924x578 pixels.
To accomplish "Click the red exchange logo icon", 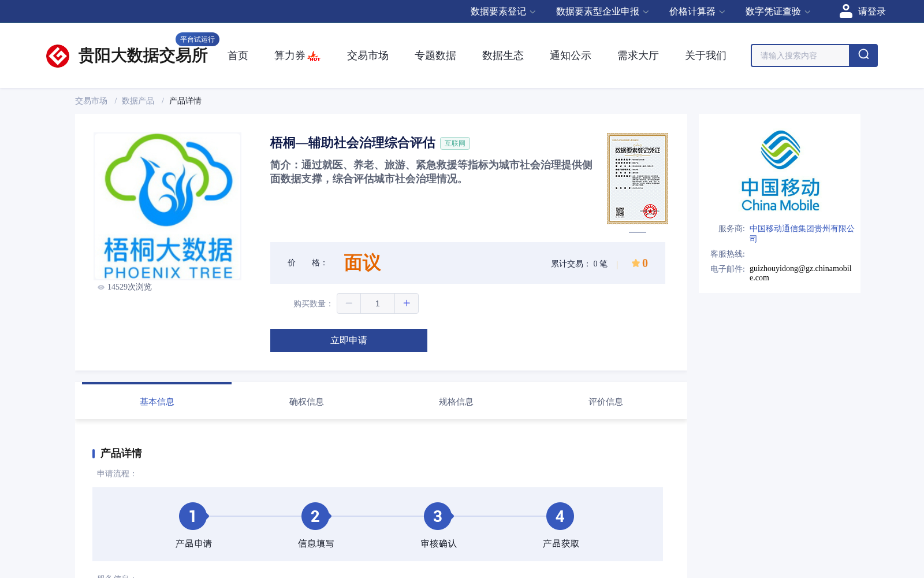I will click(x=58, y=56).
